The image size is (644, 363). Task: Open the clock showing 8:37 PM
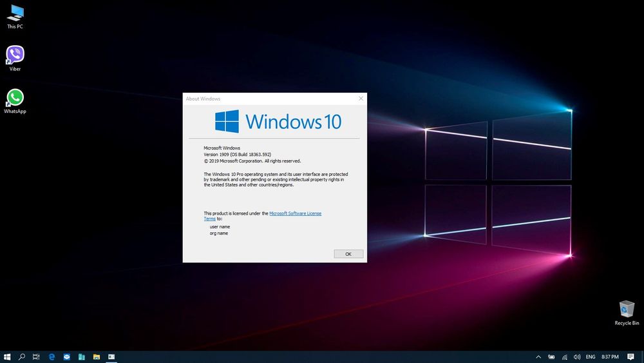(x=610, y=357)
